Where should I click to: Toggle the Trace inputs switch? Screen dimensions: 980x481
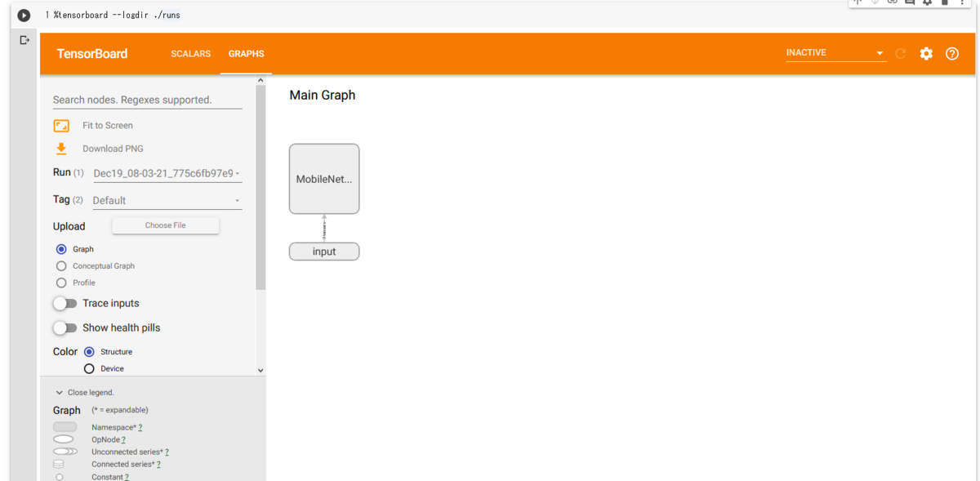pyautogui.click(x=65, y=303)
